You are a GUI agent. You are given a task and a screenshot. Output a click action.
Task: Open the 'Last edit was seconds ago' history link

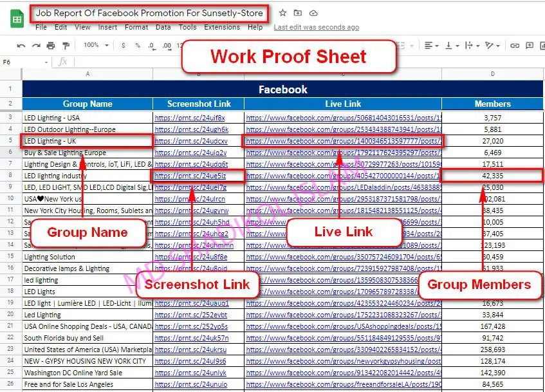pyautogui.click(x=317, y=27)
